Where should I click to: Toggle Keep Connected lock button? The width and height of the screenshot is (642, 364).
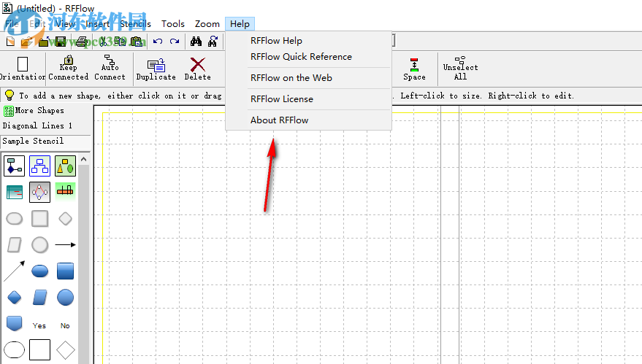coord(69,69)
